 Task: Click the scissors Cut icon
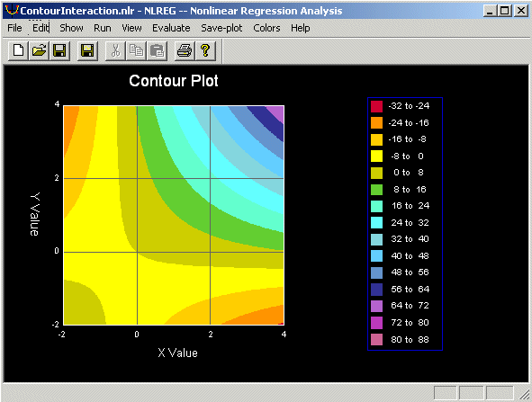tap(115, 51)
